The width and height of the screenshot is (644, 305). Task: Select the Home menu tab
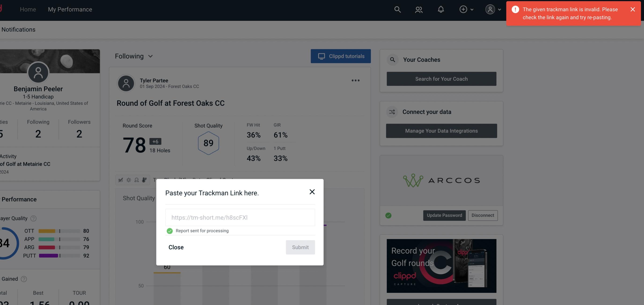[x=28, y=9]
